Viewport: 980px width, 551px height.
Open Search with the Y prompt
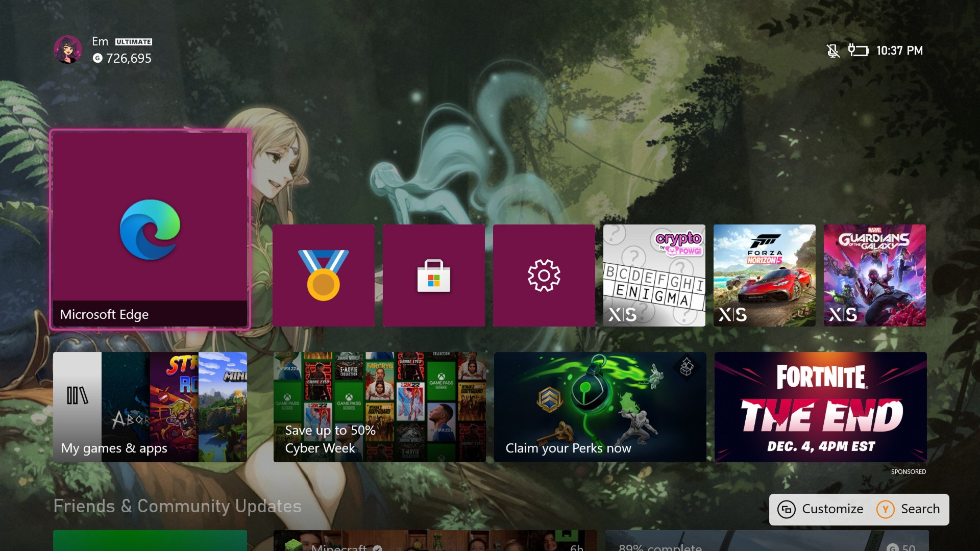click(909, 509)
